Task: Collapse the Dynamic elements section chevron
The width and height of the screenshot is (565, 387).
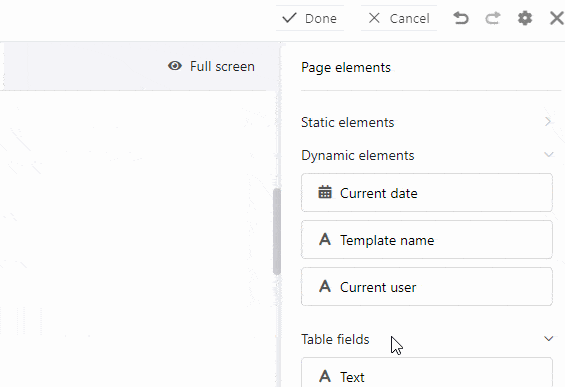Action: tap(549, 155)
